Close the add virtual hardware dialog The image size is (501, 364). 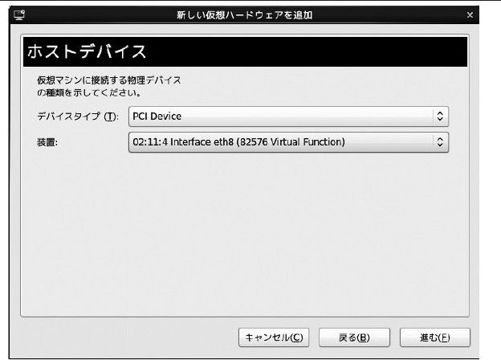[x=470, y=15]
